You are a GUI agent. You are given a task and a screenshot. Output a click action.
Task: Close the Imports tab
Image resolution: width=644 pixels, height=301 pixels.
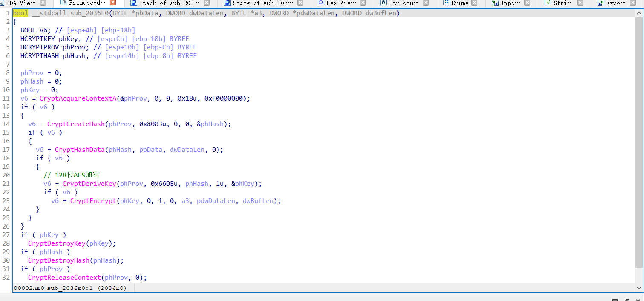click(x=527, y=3)
